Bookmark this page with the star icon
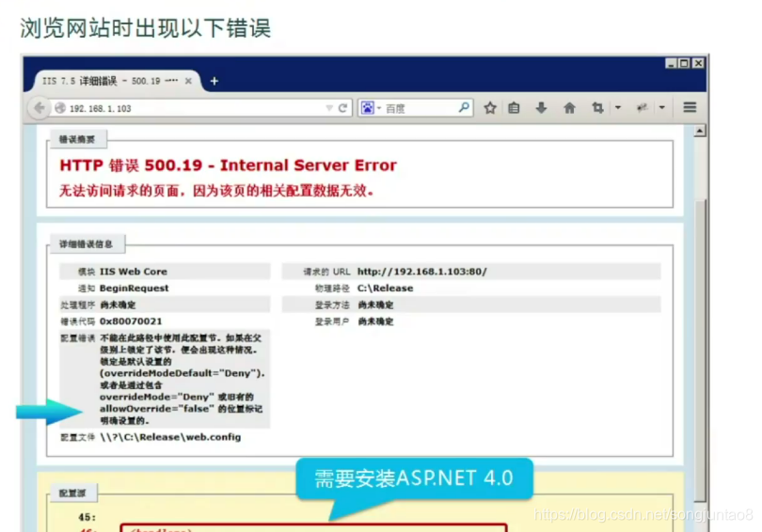The image size is (762, 532). point(490,108)
